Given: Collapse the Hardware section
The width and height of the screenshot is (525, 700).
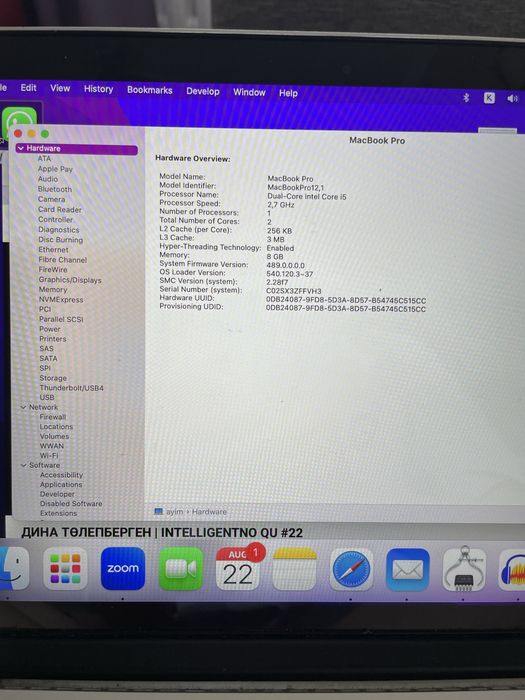Looking at the screenshot, I should coord(21,148).
